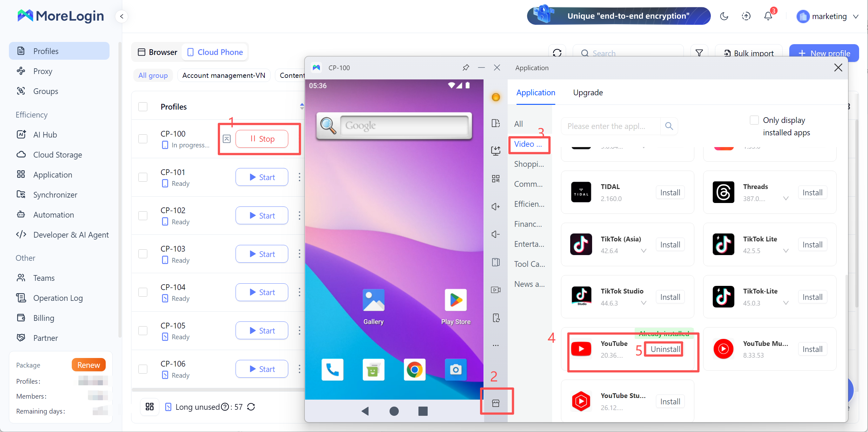This screenshot has height=432, width=868.
Task: Open the filter funnel icon
Action: [x=699, y=53]
